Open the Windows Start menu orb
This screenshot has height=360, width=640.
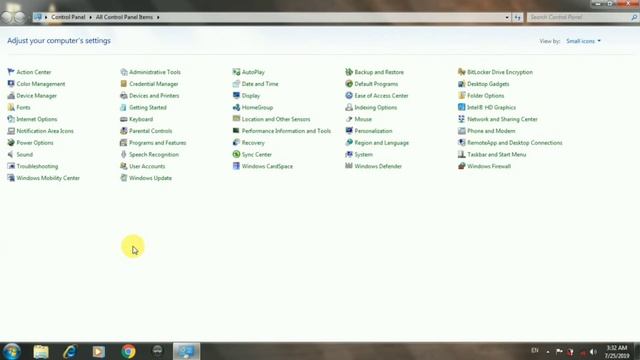click(11, 351)
